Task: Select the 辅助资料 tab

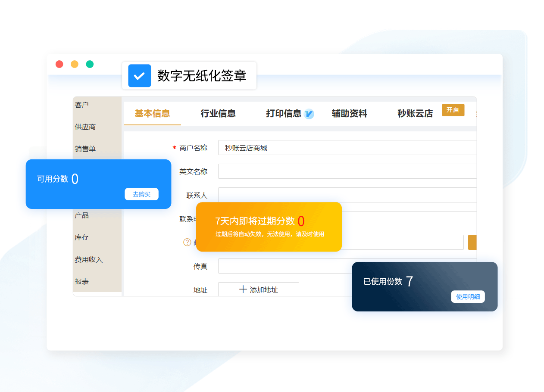Action: click(x=349, y=114)
